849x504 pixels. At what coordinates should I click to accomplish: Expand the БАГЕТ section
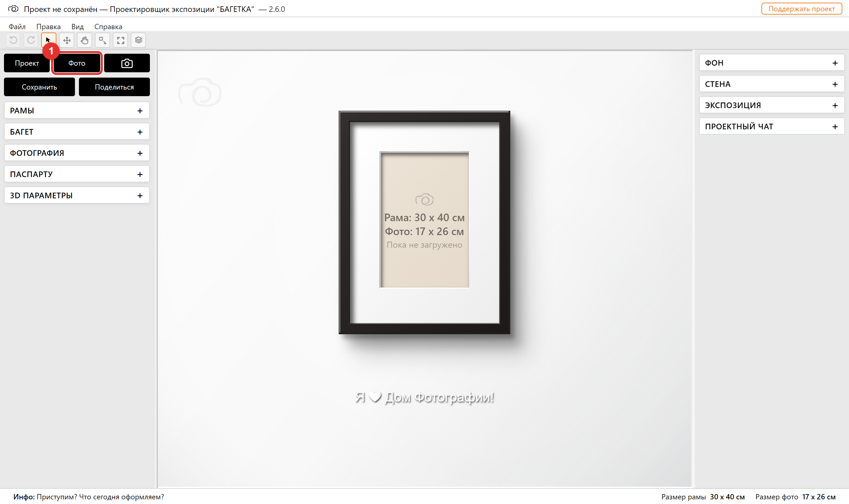pyautogui.click(x=77, y=132)
